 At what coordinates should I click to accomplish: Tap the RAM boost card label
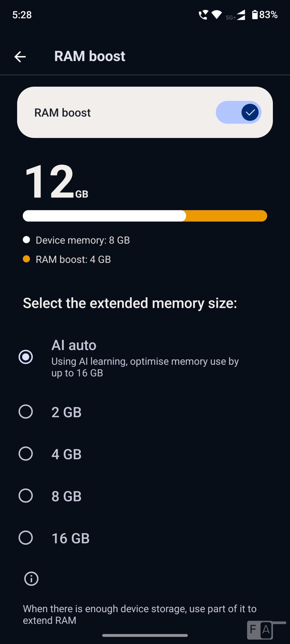62,112
